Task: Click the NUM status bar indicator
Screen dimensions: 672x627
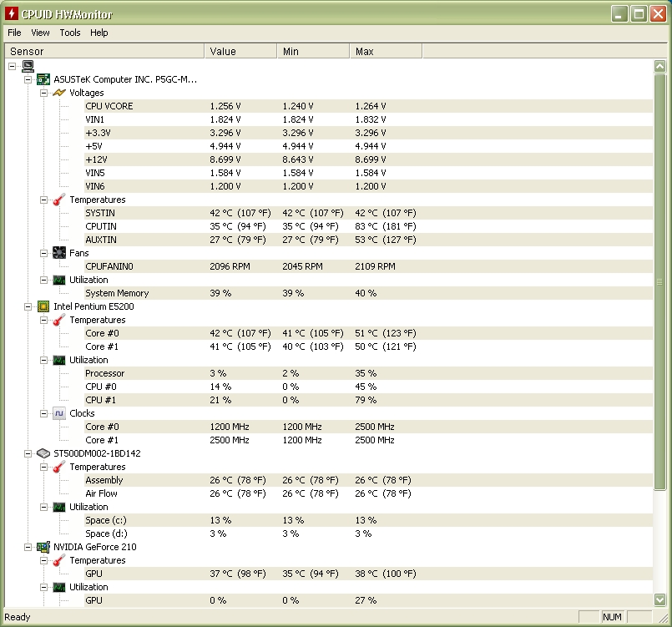Action: tap(612, 617)
